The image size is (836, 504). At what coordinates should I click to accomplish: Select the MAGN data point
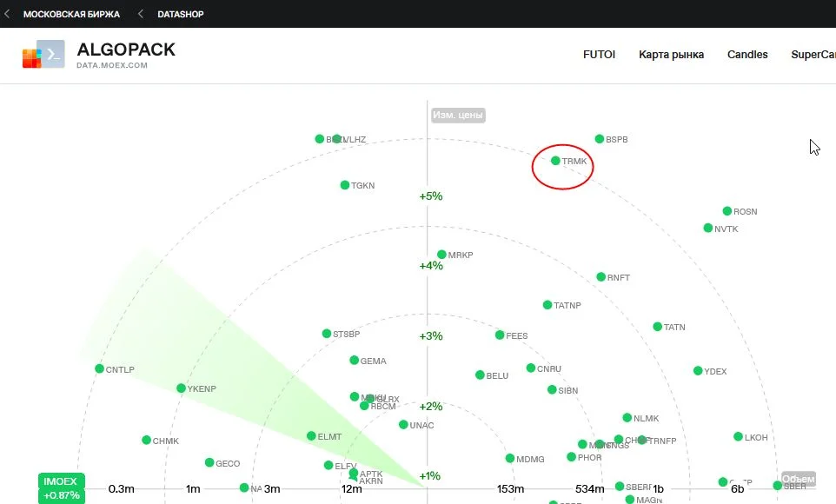coord(630,500)
